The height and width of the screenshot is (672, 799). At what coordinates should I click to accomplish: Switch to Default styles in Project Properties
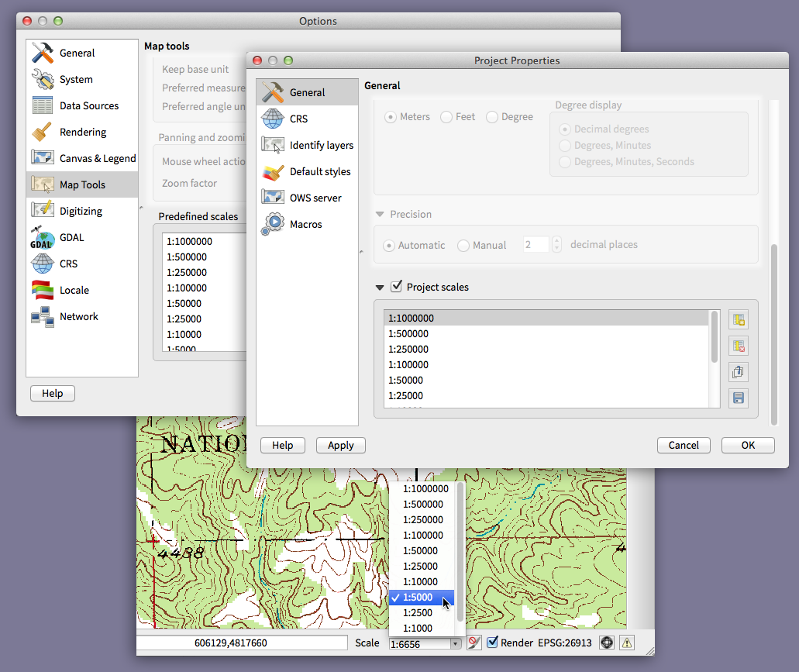click(x=319, y=171)
